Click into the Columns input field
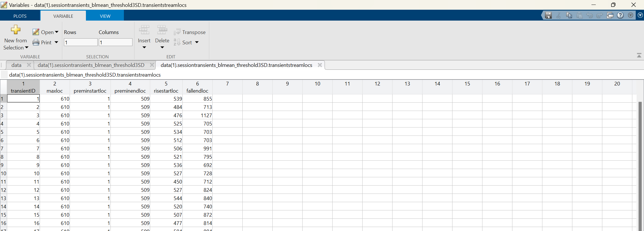 [x=116, y=42]
